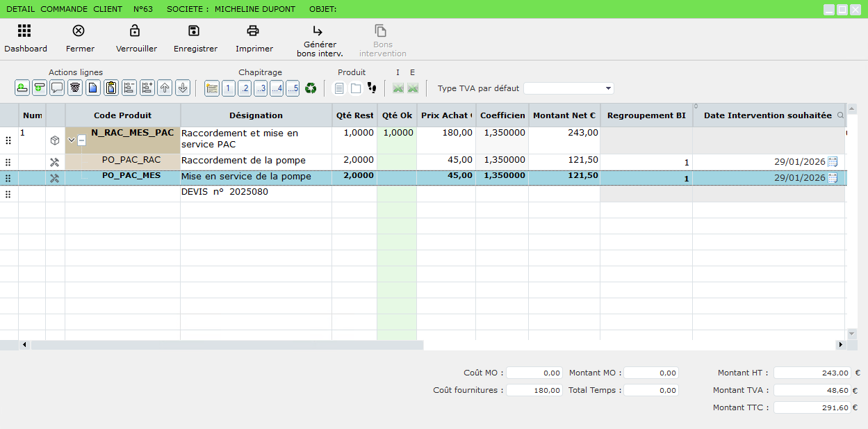
Task: Move the line up with the up-arrow button
Action: pos(165,88)
